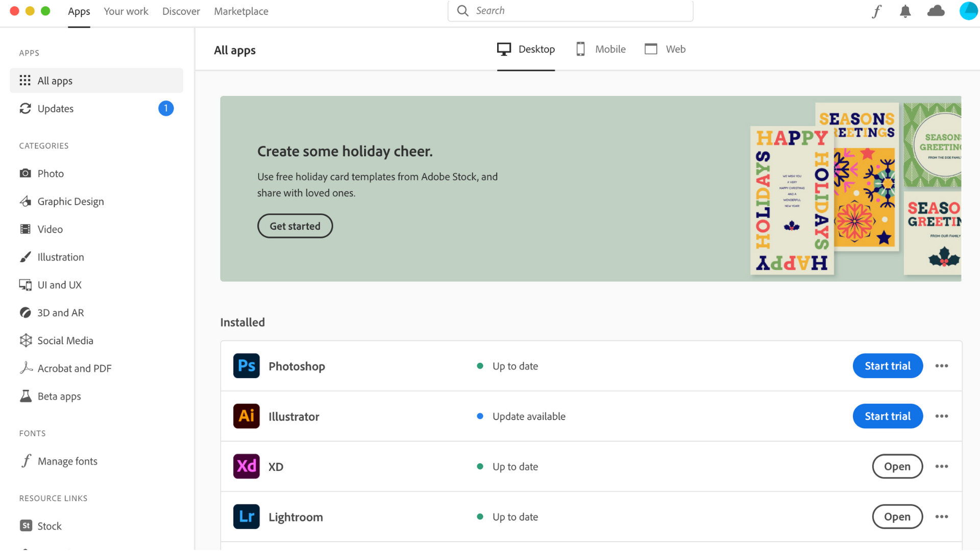The width and height of the screenshot is (980, 551).
Task: Click the Acrobat and PDF icon
Action: 26,368
